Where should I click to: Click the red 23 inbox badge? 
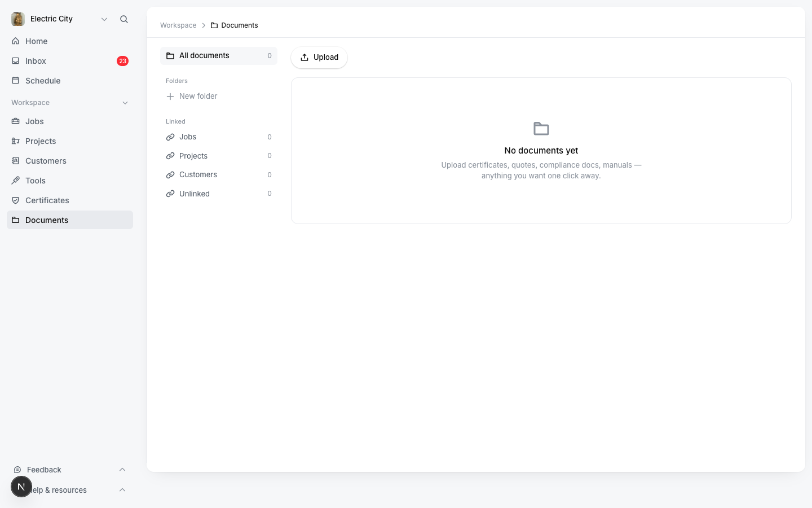pos(122,61)
